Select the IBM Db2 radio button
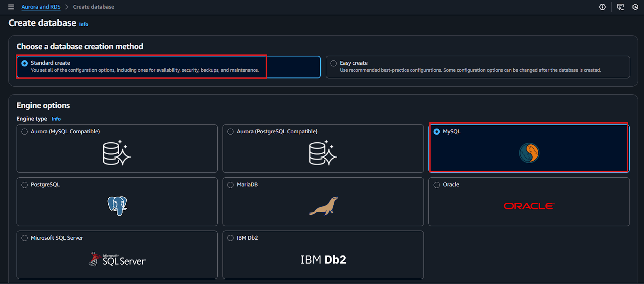This screenshot has width=644, height=284. 231,238
